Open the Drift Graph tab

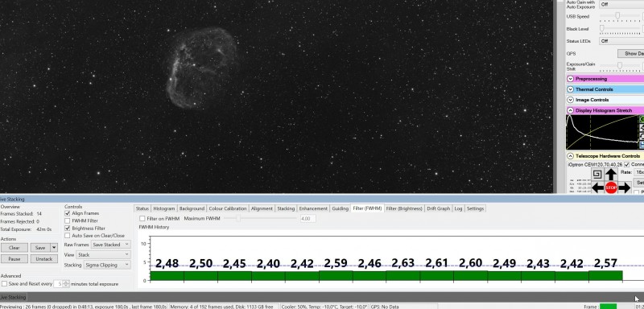click(438, 208)
